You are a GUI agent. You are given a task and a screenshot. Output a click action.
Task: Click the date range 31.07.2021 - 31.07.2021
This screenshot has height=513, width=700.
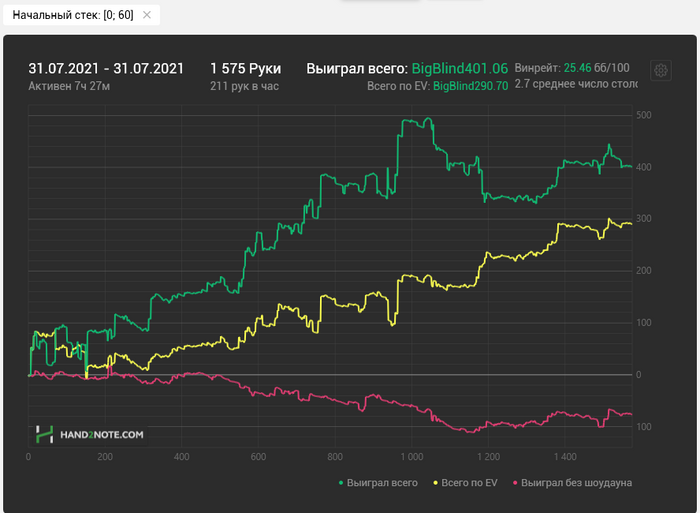point(106,68)
